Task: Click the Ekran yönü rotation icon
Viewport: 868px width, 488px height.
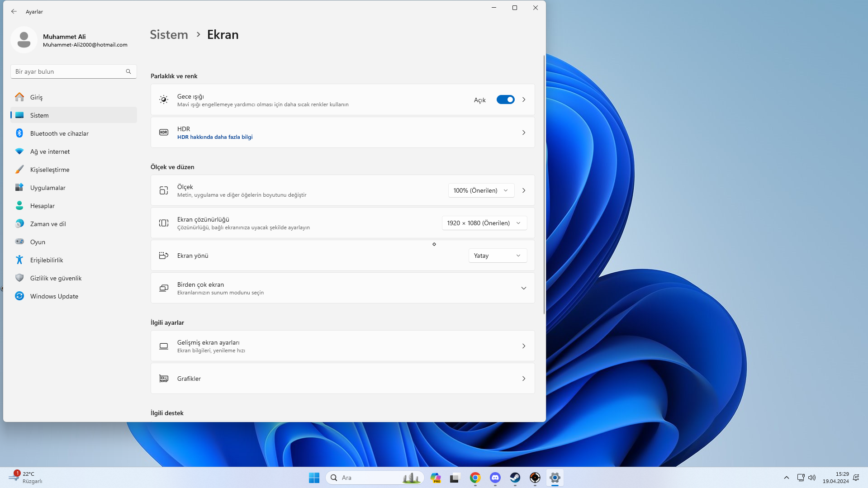Action: 164,256
